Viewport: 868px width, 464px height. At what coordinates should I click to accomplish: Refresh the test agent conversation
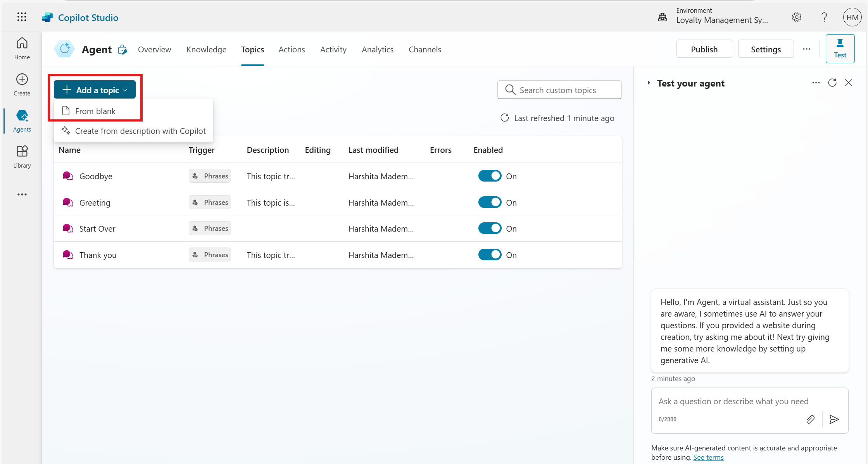pos(832,83)
